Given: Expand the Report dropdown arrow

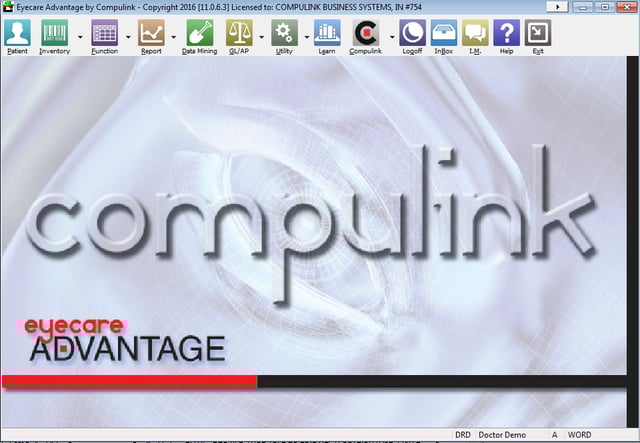Looking at the screenshot, I should [173, 37].
